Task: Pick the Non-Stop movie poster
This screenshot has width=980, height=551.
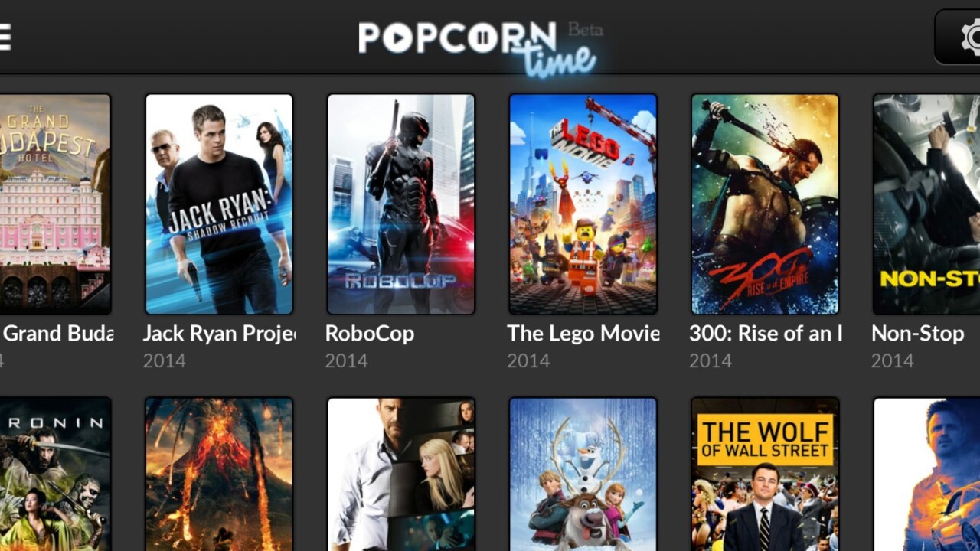Action: coord(926,204)
